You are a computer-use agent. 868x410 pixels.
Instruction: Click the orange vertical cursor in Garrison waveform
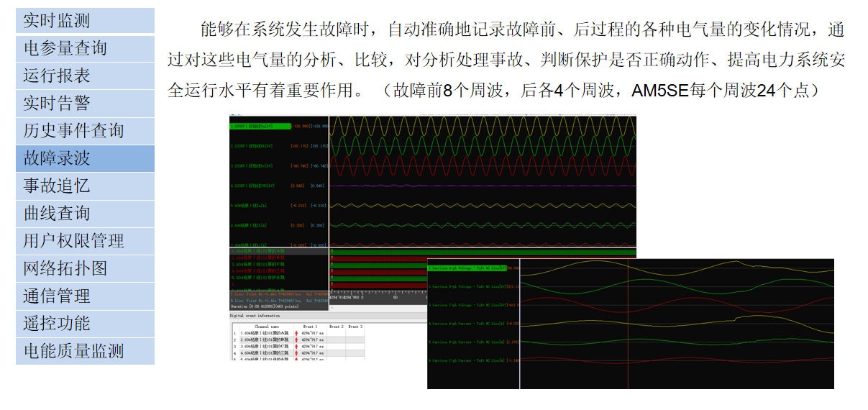629,324
